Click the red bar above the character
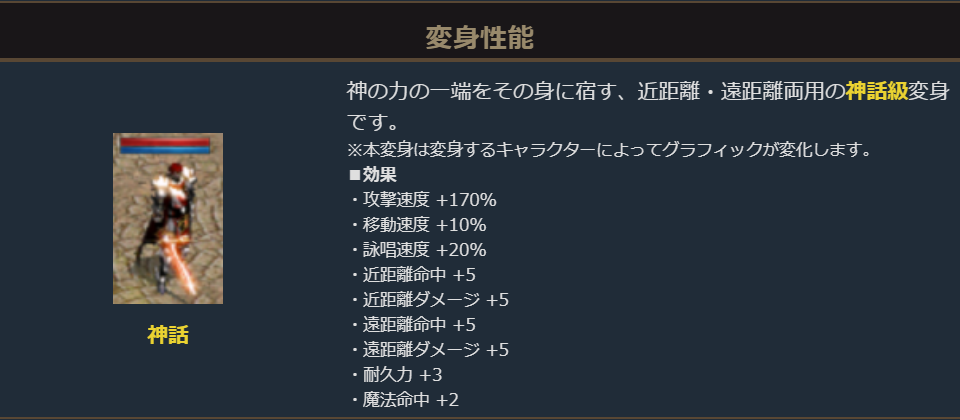Screen dimensions: 960x420 (x=166, y=142)
